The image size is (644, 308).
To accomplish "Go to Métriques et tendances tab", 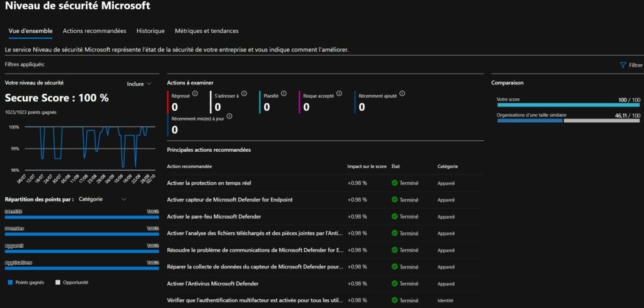I will pos(206,31).
